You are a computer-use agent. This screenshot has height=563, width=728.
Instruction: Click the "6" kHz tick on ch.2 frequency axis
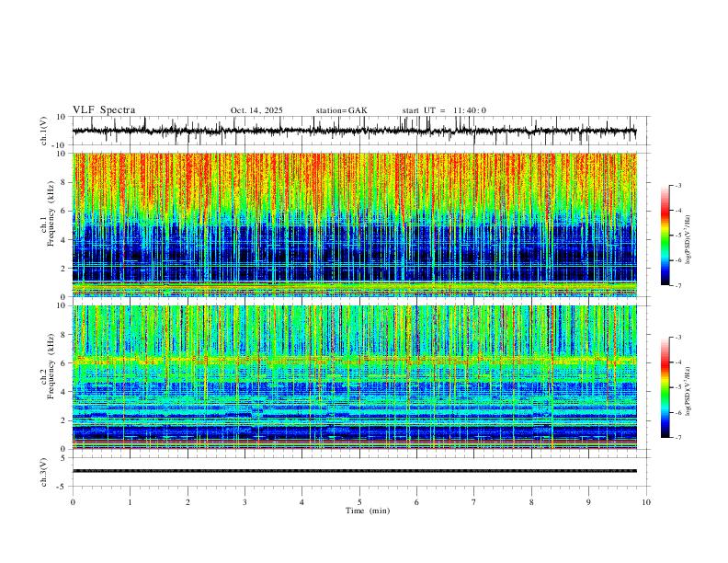tap(63, 363)
